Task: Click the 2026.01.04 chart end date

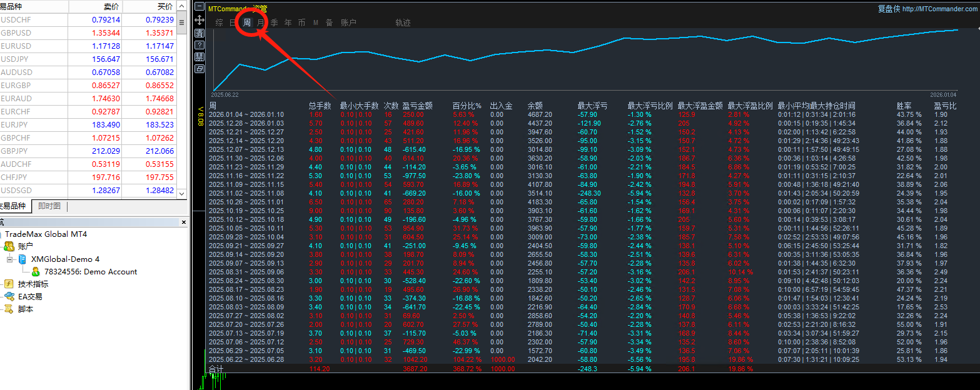Action: [943, 94]
